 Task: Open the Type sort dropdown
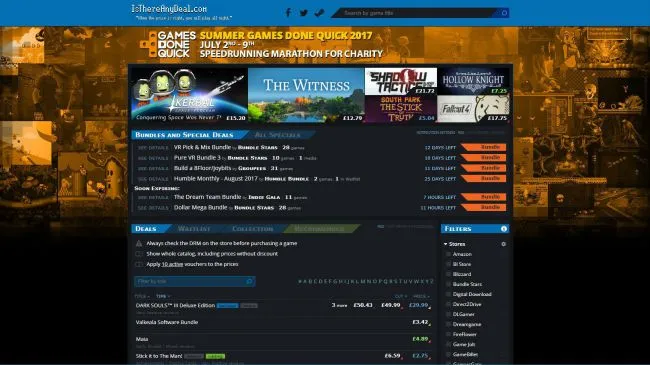click(163, 296)
